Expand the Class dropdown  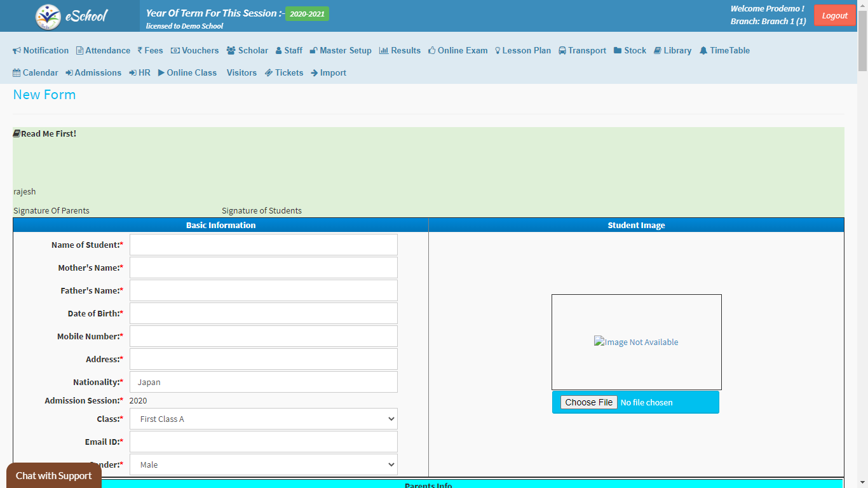[x=263, y=419]
